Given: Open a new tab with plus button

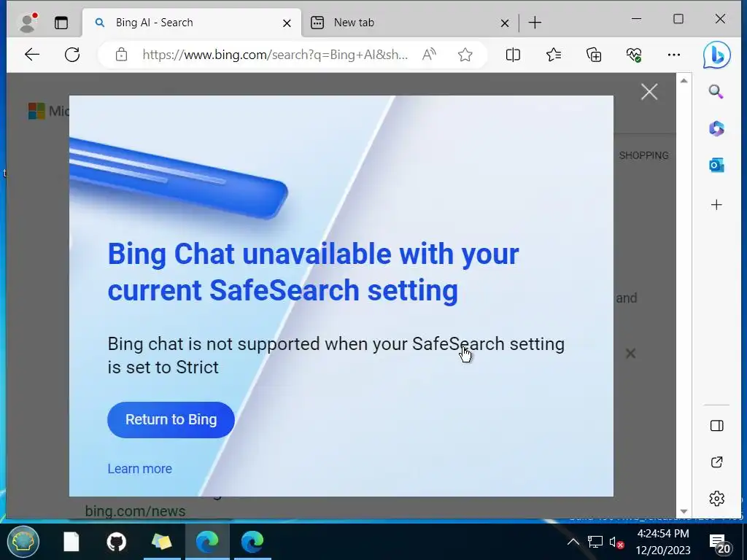Looking at the screenshot, I should coord(535,23).
